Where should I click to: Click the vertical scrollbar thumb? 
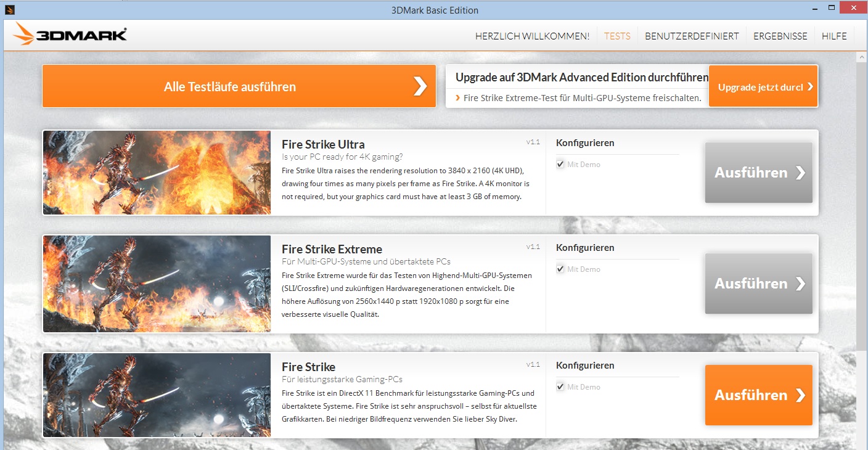coord(861,207)
